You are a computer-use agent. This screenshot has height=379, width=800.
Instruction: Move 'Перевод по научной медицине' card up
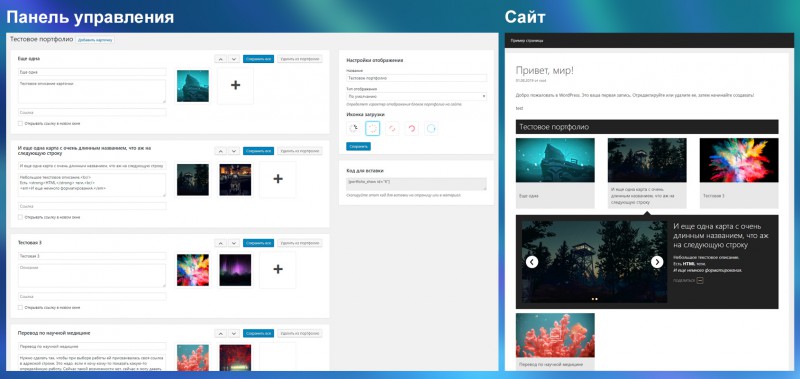[x=220, y=333]
